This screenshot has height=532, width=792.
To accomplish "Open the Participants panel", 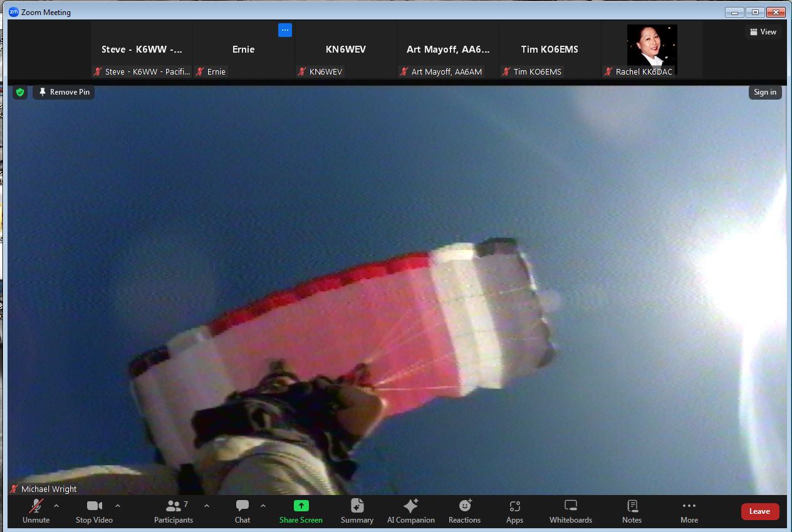I will pyautogui.click(x=174, y=511).
